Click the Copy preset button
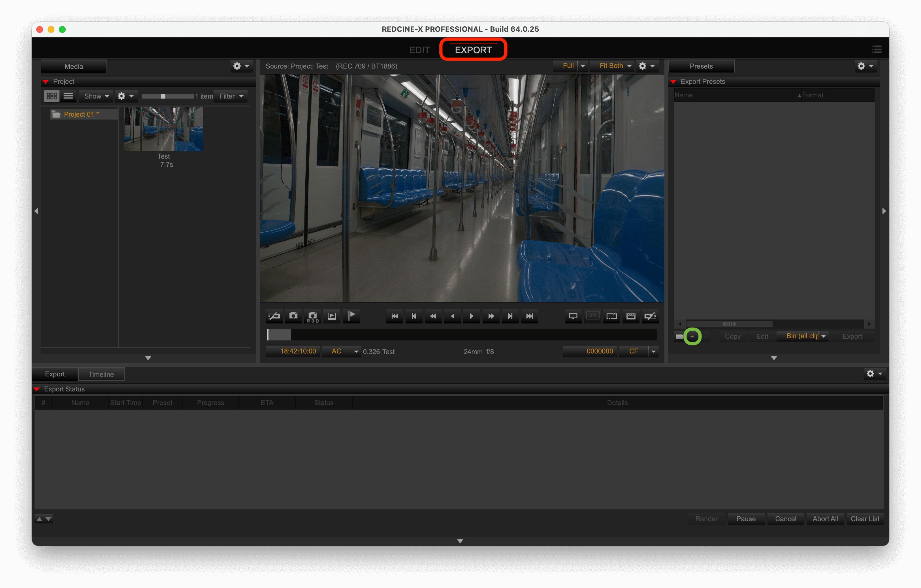Image resolution: width=921 pixels, height=588 pixels. [x=732, y=336]
